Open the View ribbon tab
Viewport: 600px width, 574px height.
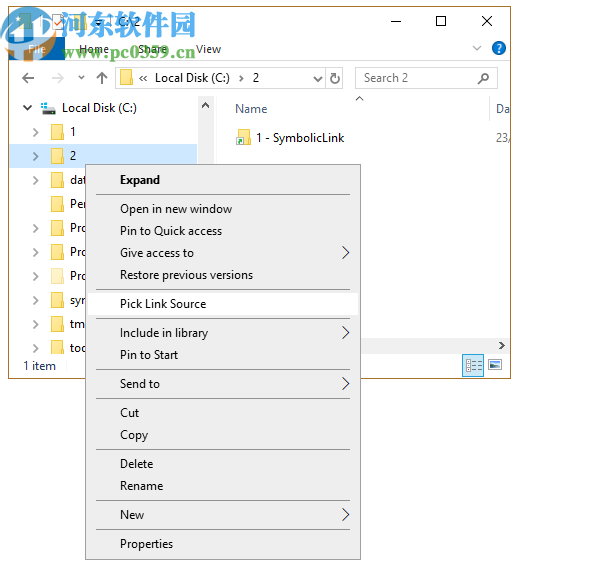pos(208,49)
